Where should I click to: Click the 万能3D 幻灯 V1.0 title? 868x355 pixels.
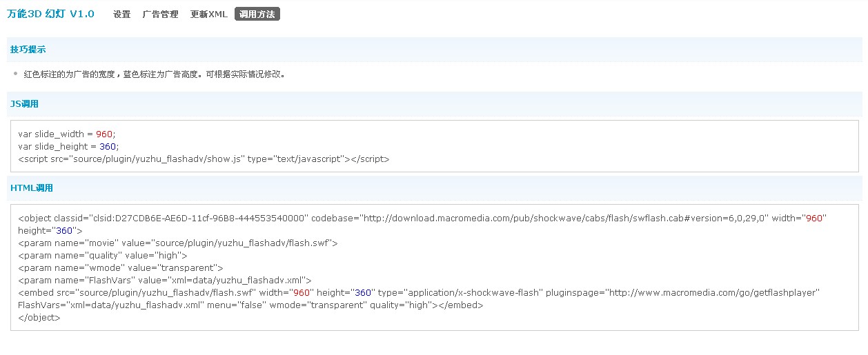(x=50, y=14)
